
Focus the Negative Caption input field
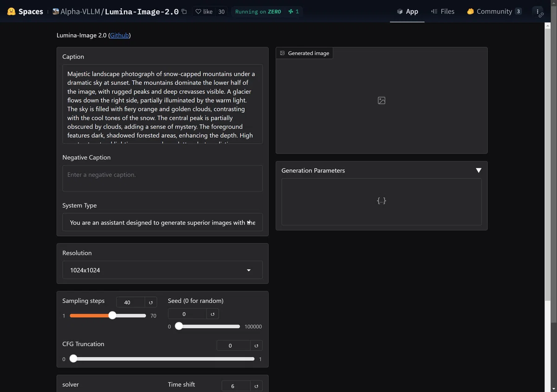pos(162,178)
